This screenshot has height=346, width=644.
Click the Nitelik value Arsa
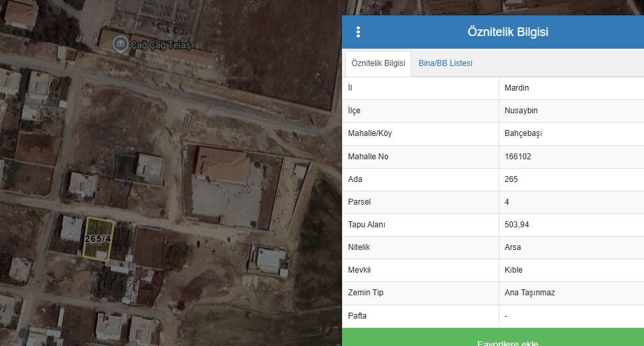[513, 247]
